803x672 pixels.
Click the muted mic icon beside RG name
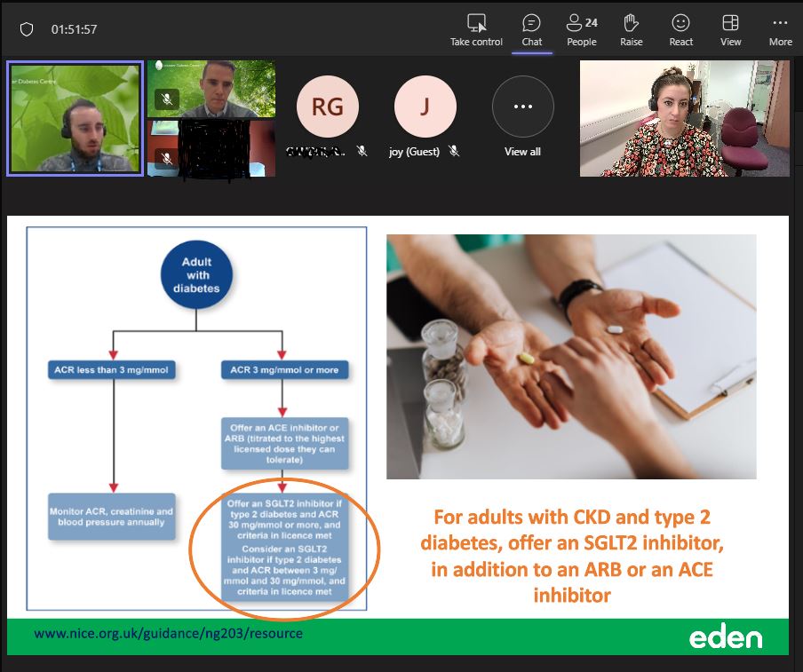pos(362,151)
